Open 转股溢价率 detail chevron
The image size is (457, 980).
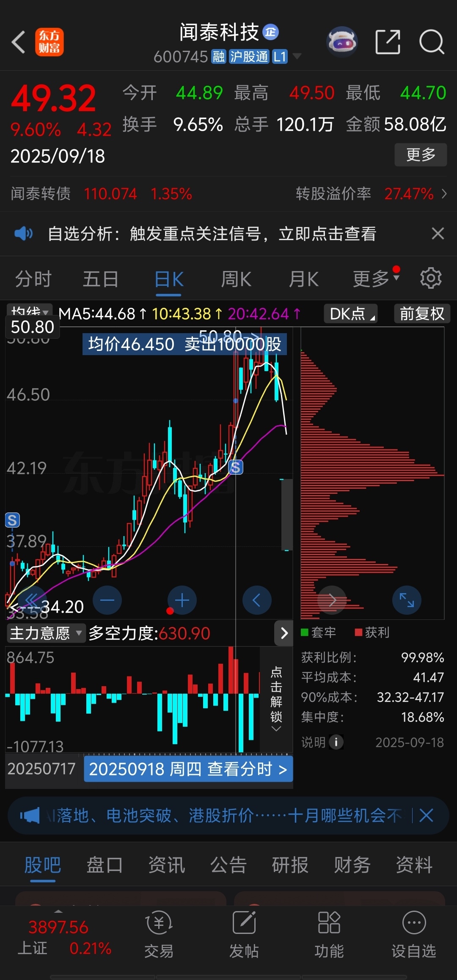coord(444,194)
